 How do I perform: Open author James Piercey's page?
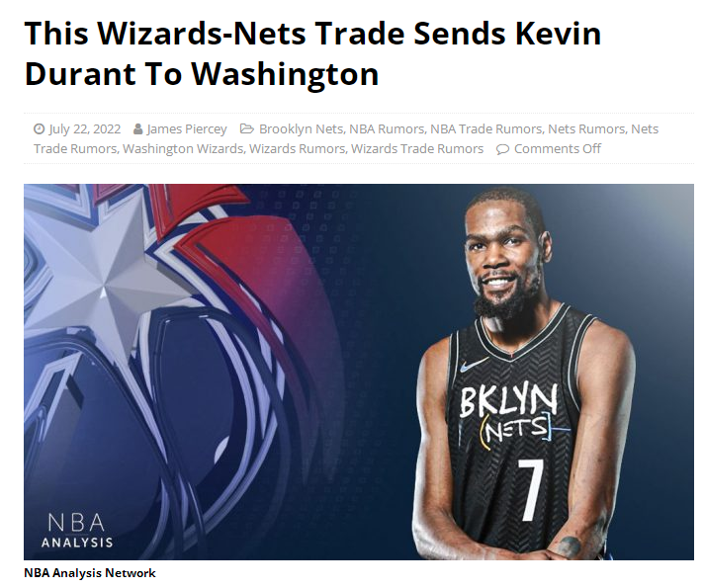coord(186,129)
